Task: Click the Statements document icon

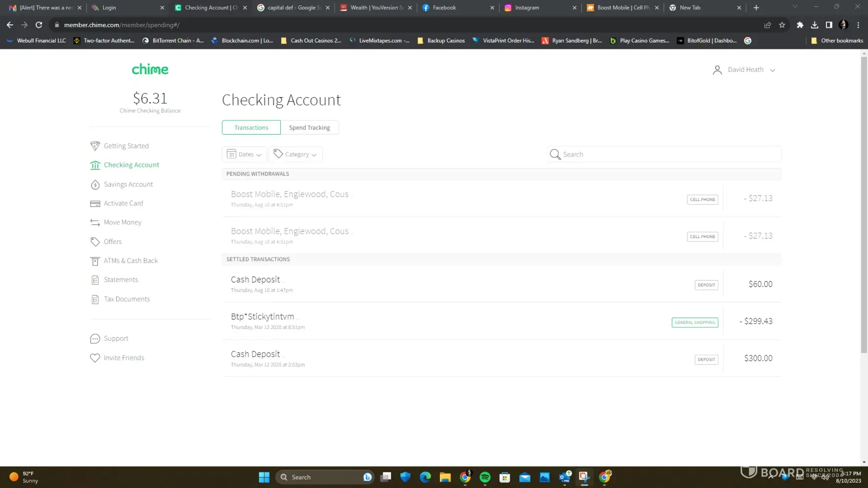Action: [x=95, y=280]
